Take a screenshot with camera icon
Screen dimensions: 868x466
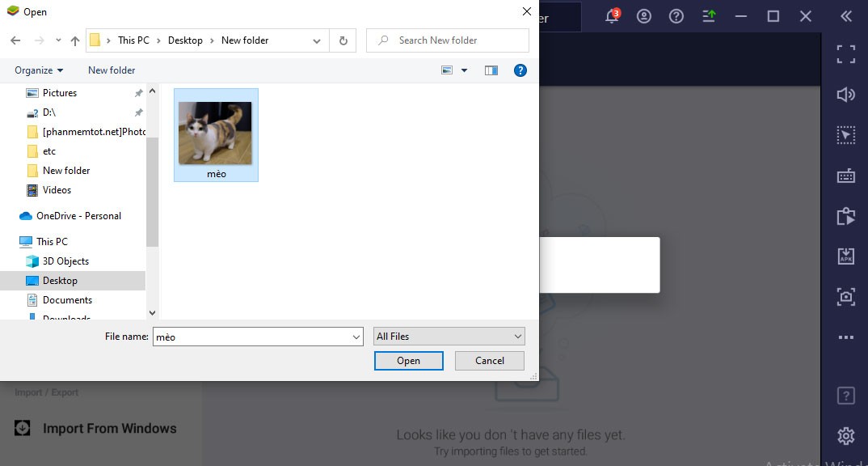845,297
